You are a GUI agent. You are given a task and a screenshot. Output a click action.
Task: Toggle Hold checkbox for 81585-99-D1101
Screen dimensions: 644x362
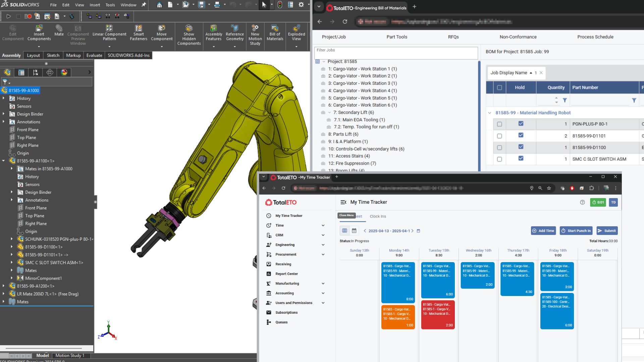point(521,135)
